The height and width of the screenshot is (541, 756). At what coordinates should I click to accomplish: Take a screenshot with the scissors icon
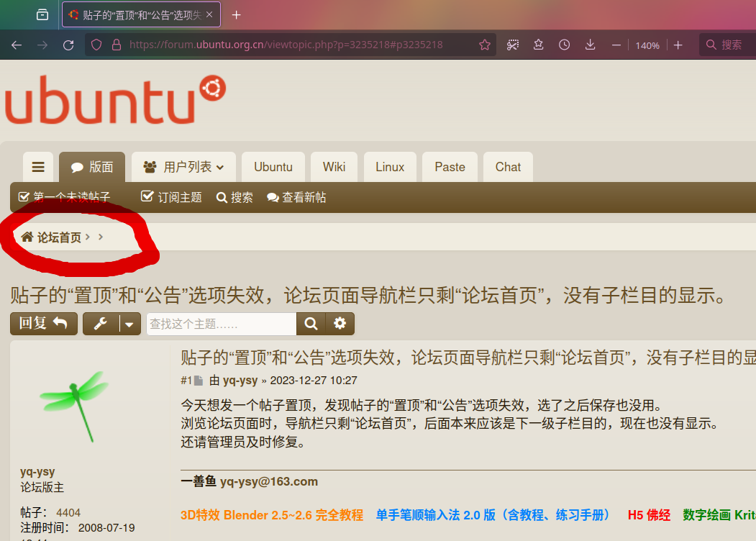[513, 45]
